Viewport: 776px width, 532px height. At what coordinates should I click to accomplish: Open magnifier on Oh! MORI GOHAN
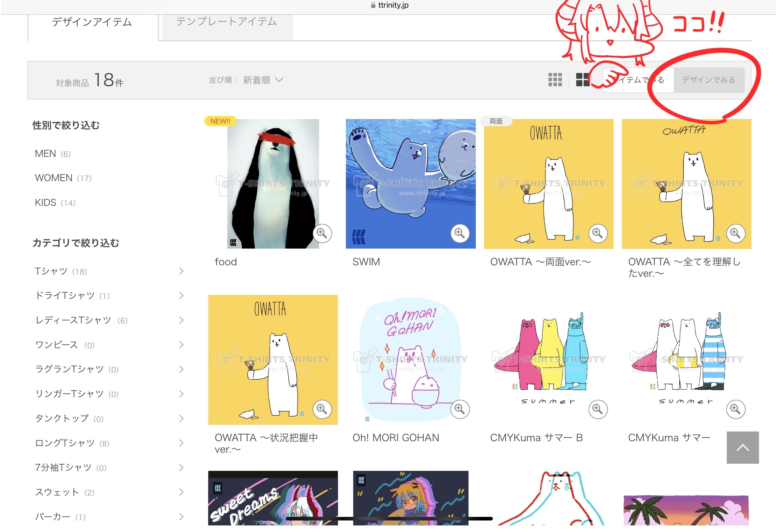pyautogui.click(x=460, y=409)
